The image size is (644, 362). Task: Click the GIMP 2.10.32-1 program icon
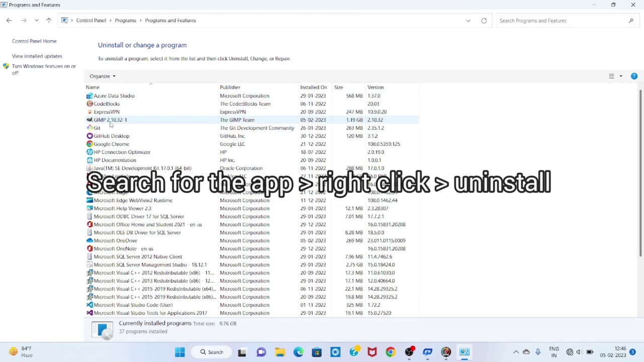click(90, 120)
